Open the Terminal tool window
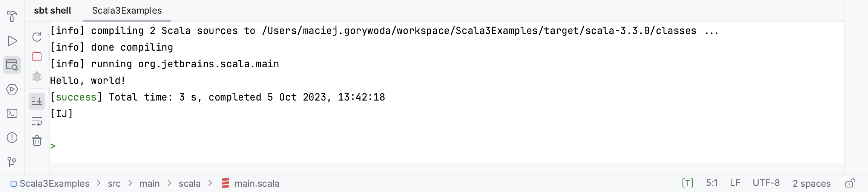This screenshot has width=868, height=192. point(12,113)
